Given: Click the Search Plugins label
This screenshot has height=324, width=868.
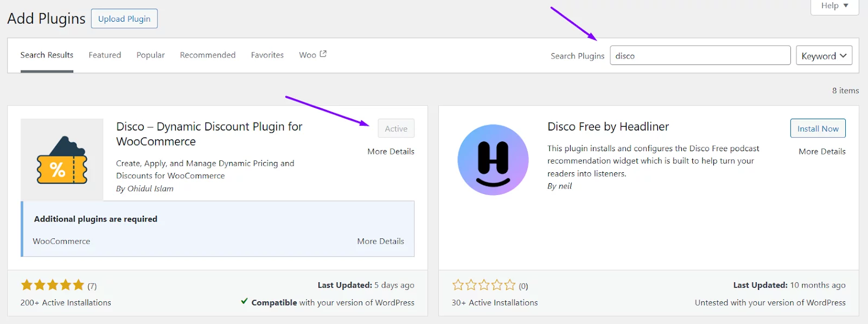Looking at the screenshot, I should click(x=577, y=56).
